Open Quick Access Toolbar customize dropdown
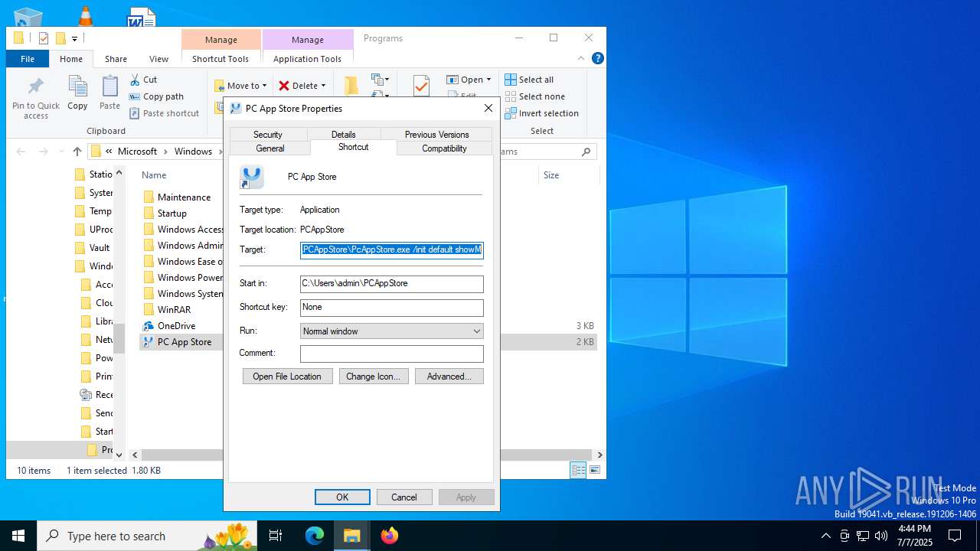980x551 pixels. pos(74,38)
